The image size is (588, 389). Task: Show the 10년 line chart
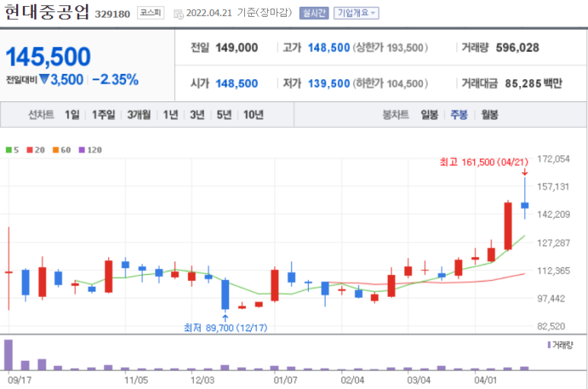click(252, 115)
